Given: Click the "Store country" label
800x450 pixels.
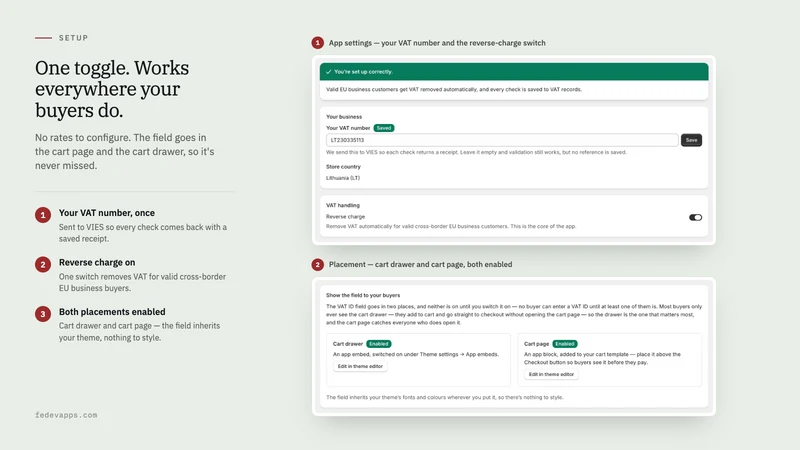Looking at the screenshot, I should [x=343, y=167].
